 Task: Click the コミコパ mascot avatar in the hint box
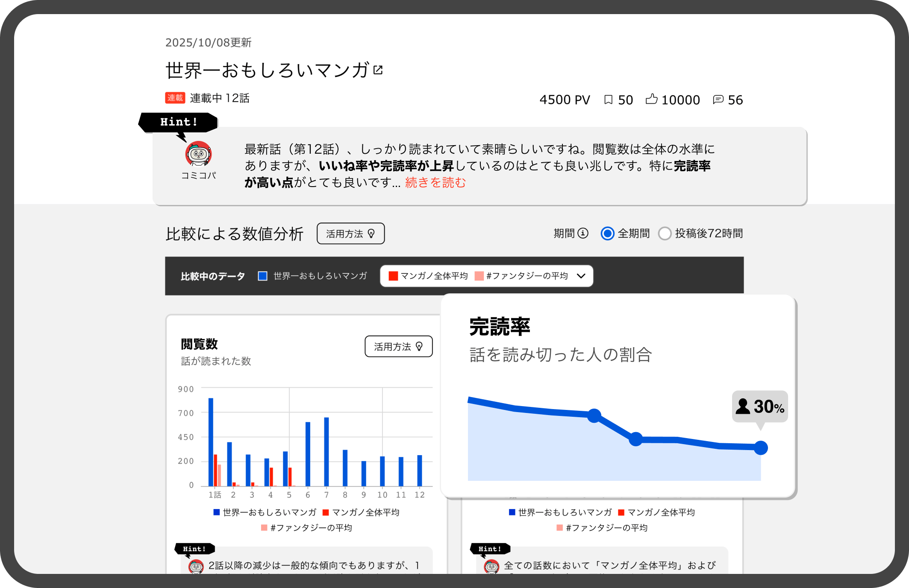[x=198, y=154]
